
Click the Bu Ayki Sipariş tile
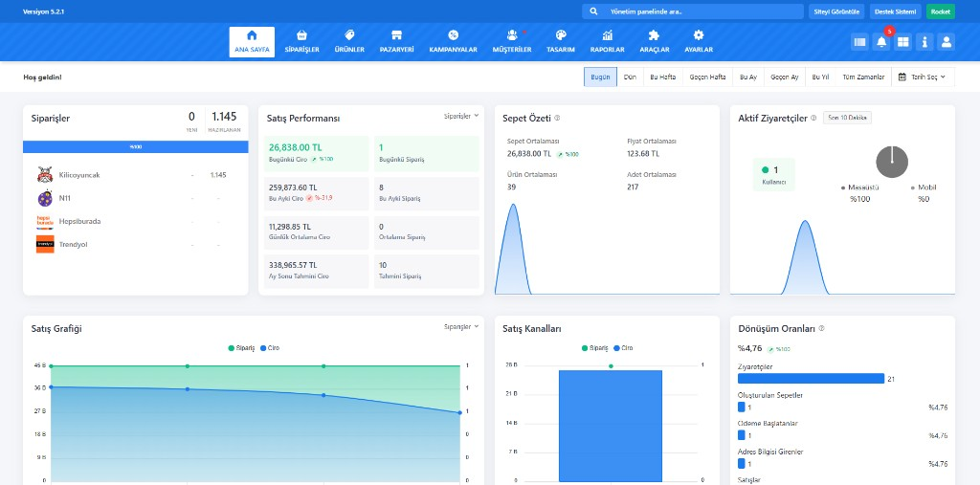point(426,193)
